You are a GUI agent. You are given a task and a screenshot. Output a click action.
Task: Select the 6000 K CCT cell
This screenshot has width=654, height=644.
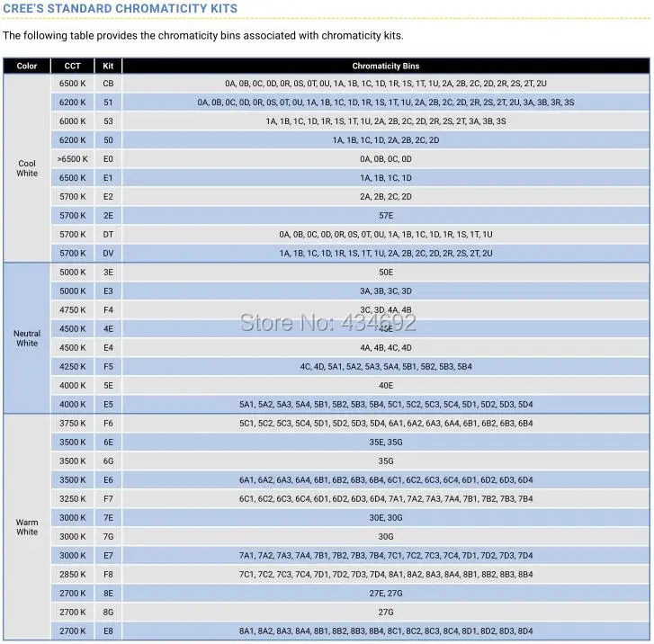[72, 121]
